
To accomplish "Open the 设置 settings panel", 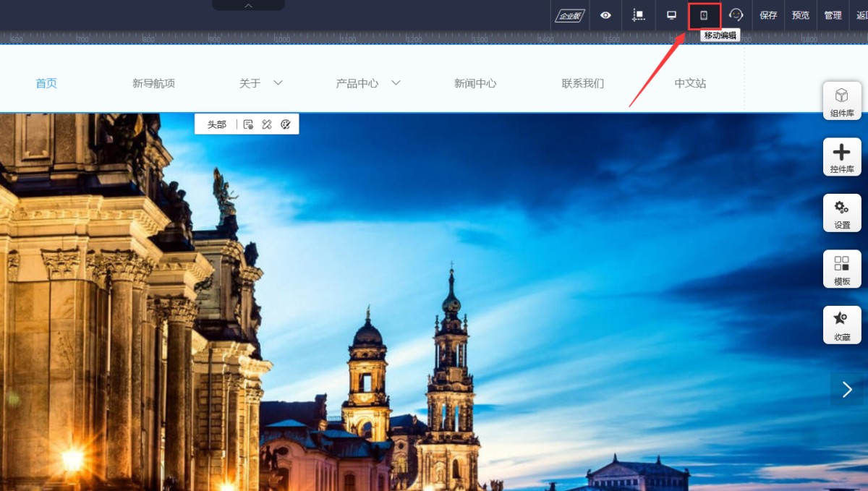I will 842,213.
